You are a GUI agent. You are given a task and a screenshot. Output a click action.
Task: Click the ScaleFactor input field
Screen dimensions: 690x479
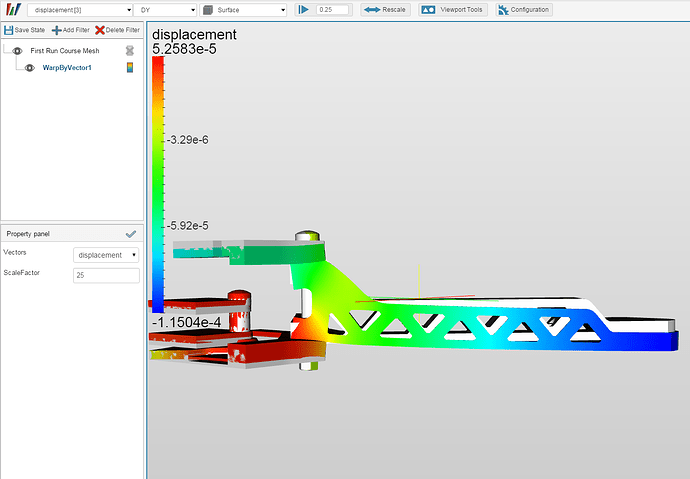pos(106,275)
